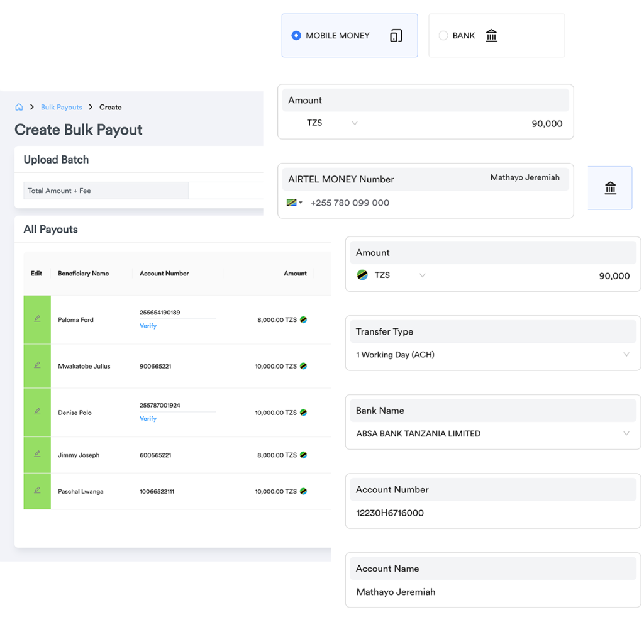Click the bank building icon beside BANK label
Screen dimensions: 644x644
[491, 36]
